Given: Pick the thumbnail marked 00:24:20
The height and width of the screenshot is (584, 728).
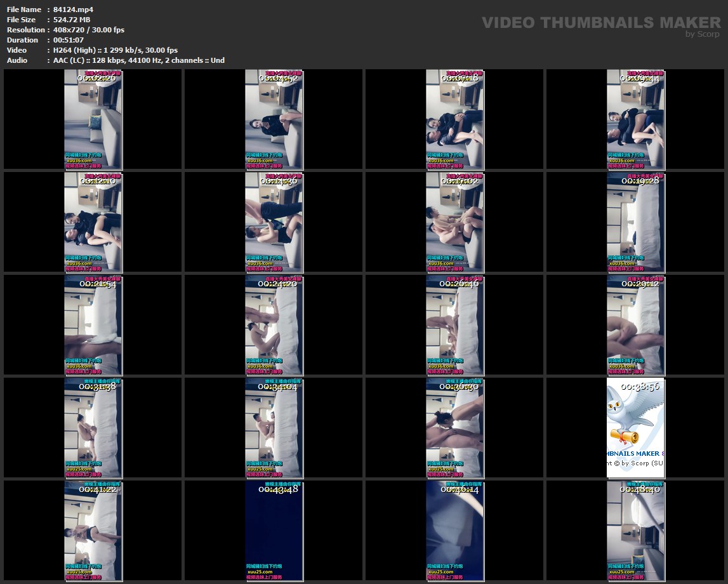Looking at the screenshot, I should pos(274,325).
